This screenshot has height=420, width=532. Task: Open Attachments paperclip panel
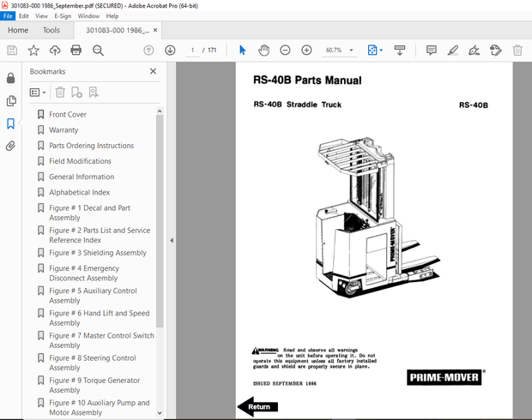[11, 146]
